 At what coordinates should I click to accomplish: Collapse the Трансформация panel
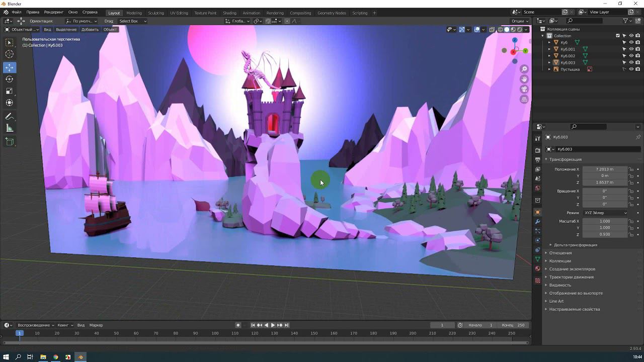(x=565, y=159)
